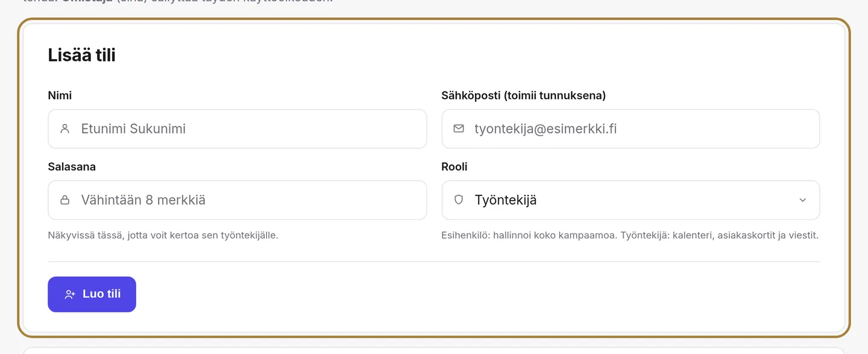Image resolution: width=868 pixels, height=354 pixels.
Task: Click the Esihenkilö role description text
Action: (x=630, y=235)
